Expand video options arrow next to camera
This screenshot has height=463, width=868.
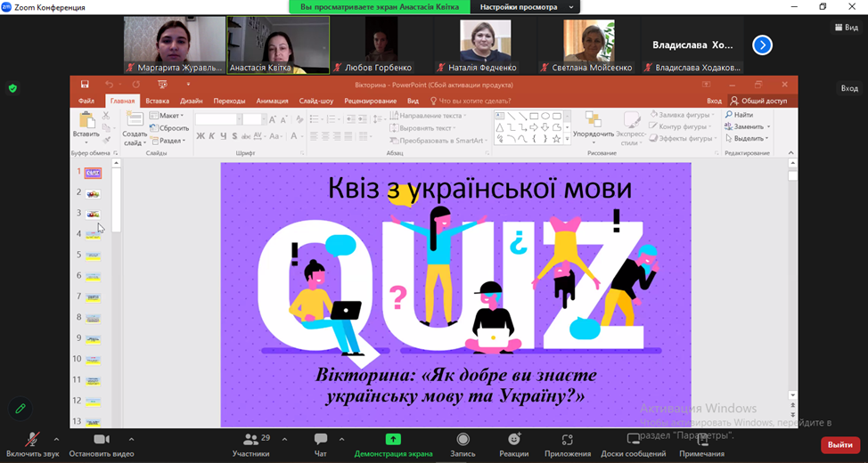click(131, 439)
